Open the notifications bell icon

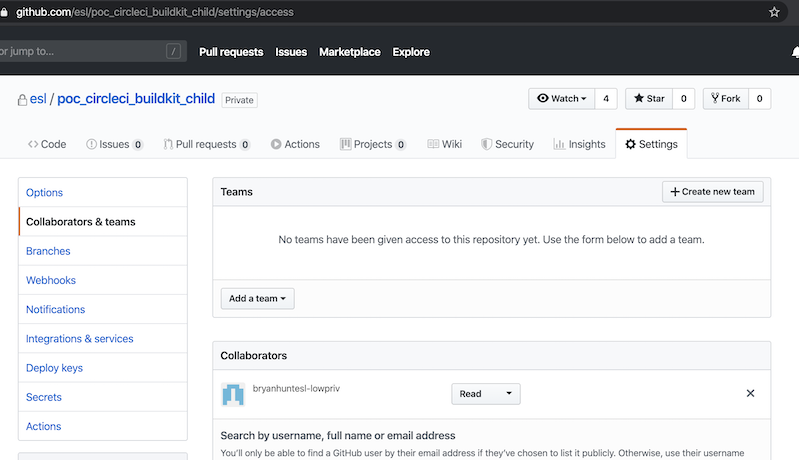pyautogui.click(x=795, y=52)
